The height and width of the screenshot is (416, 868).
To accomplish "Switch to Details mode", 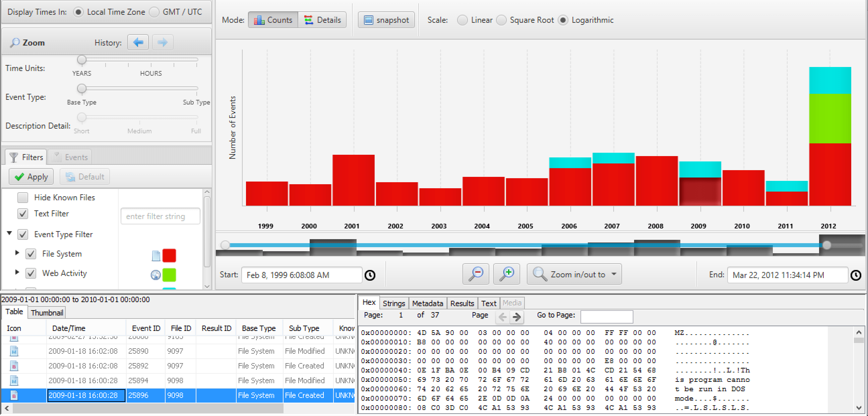I will click(x=322, y=20).
